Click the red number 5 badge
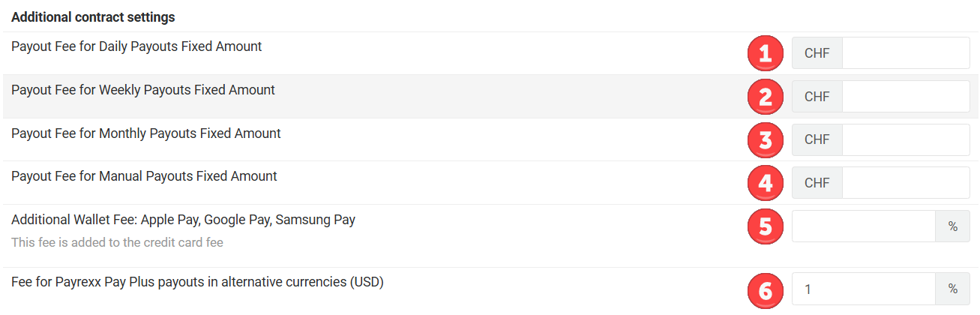Image resolution: width=980 pixels, height=315 pixels. click(766, 226)
